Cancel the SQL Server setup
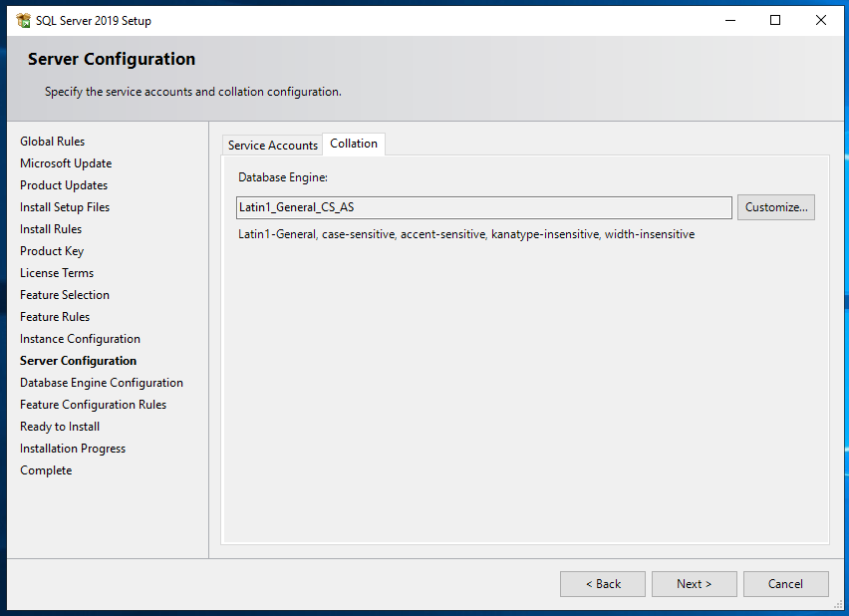 point(785,584)
